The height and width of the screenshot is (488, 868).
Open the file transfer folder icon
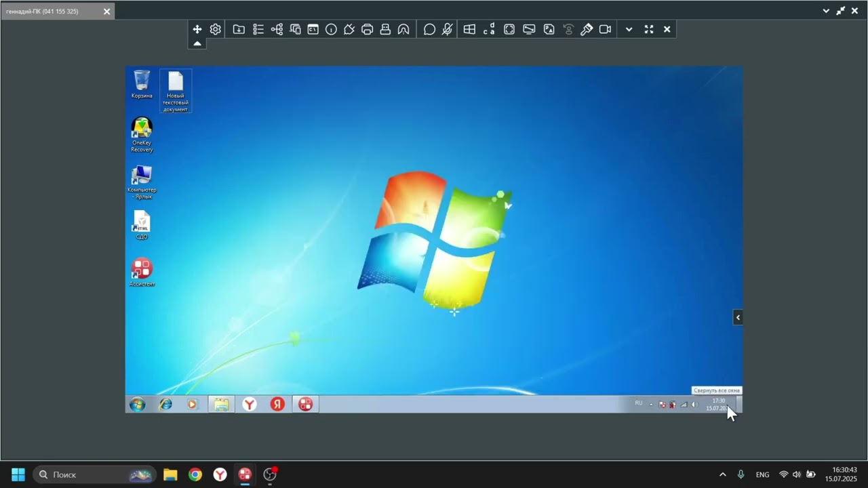pos(239,29)
